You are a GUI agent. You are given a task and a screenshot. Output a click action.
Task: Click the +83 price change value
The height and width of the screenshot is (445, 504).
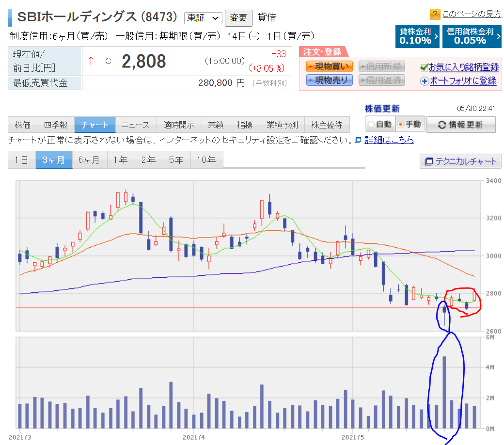point(278,54)
